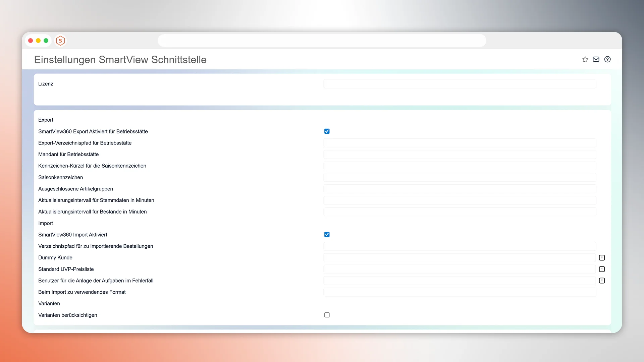
Task: Click the browser address bar
Action: point(322,40)
